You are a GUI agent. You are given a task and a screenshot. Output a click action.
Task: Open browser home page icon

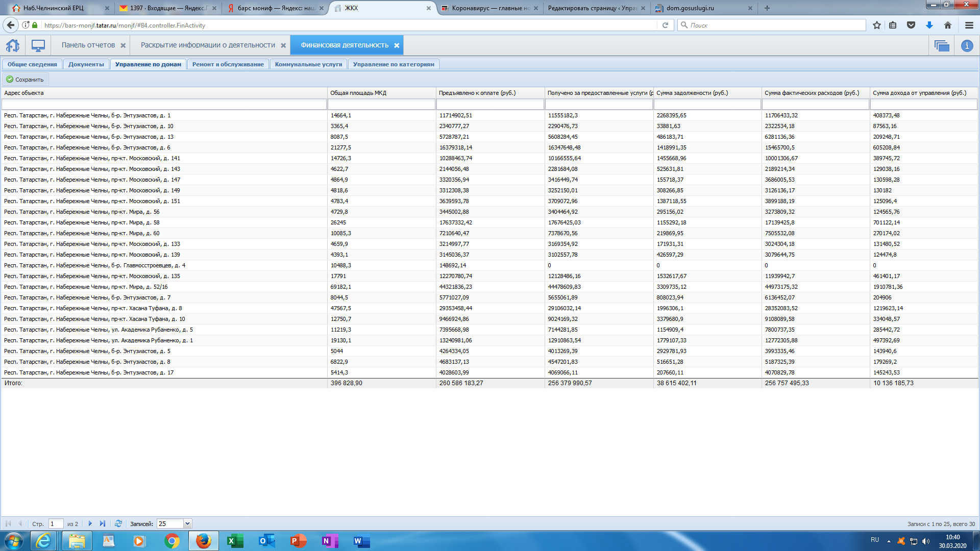pyautogui.click(x=948, y=25)
